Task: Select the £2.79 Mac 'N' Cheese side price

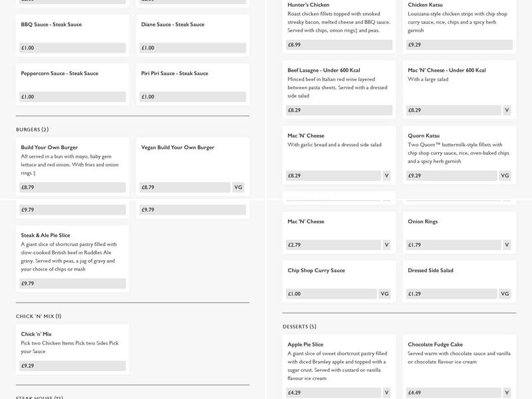Action: coord(332,245)
